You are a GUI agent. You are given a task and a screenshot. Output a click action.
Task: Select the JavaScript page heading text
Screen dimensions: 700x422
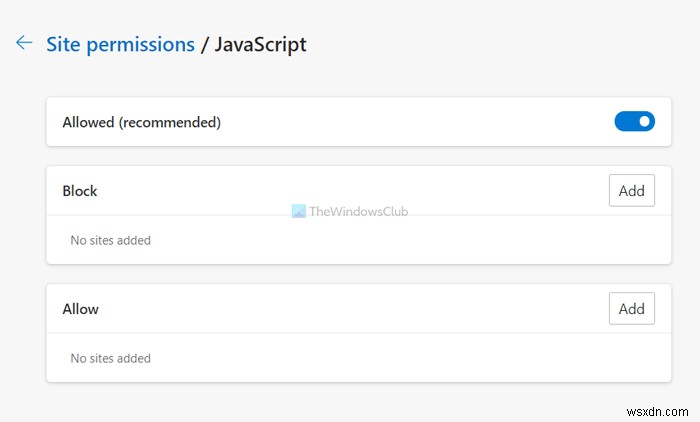[260, 44]
